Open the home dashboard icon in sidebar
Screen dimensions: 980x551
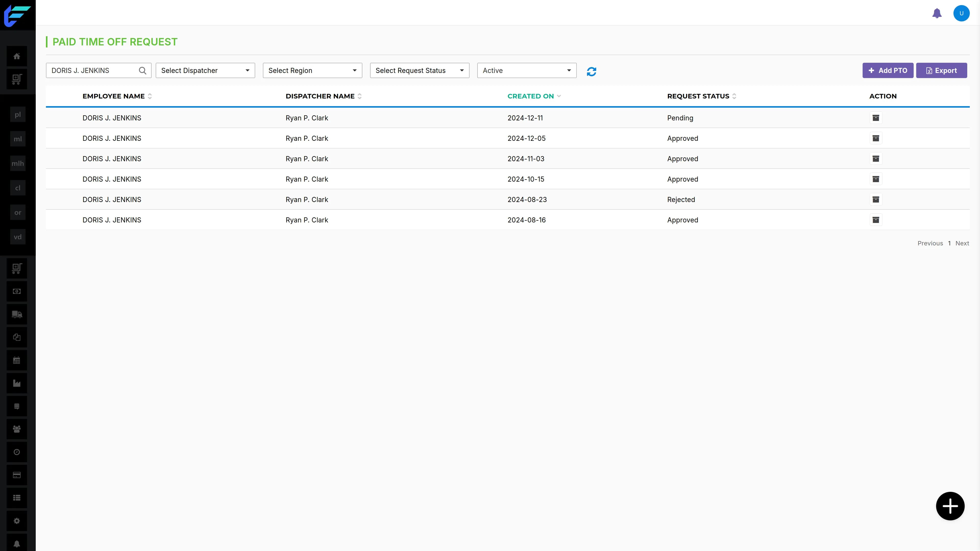[x=17, y=56]
